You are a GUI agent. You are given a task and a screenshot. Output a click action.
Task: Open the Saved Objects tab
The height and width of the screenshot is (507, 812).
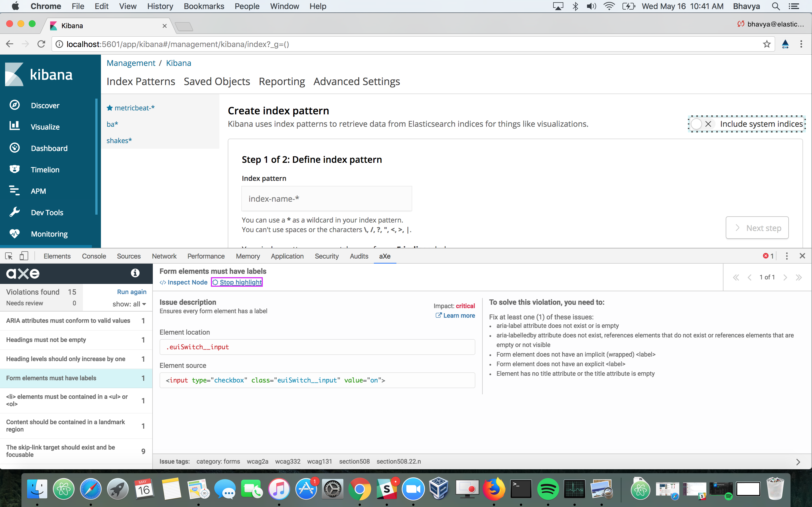coord(217,81)
